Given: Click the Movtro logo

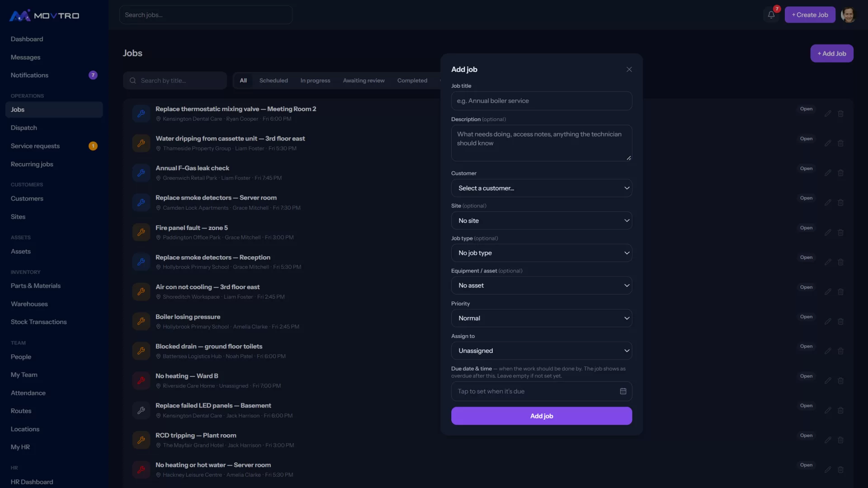Looking at the screenshot, I should pyautogui.click(x=44, y=15).
